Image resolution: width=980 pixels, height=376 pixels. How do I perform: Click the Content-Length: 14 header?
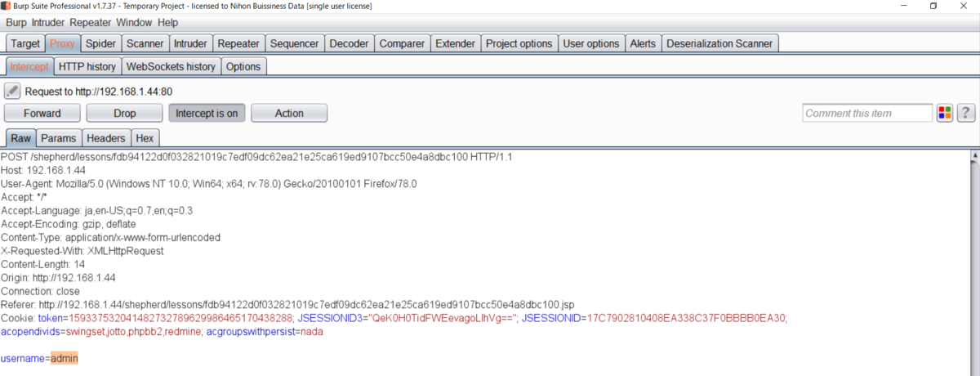42,264
